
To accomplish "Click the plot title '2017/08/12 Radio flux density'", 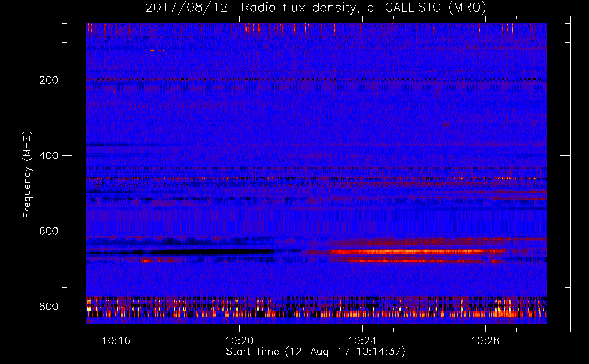I will tap(251, 8).
